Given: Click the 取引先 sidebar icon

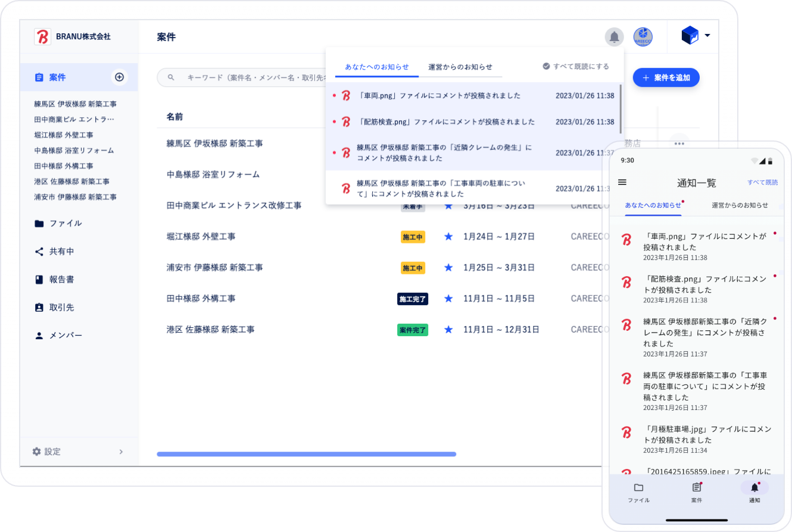Looking at the screenshot, I should tap(61, 307).
